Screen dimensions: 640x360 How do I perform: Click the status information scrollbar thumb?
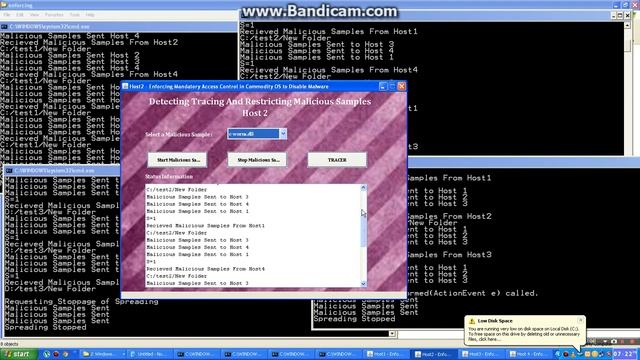pyautogui.click(x=363, y=229)
